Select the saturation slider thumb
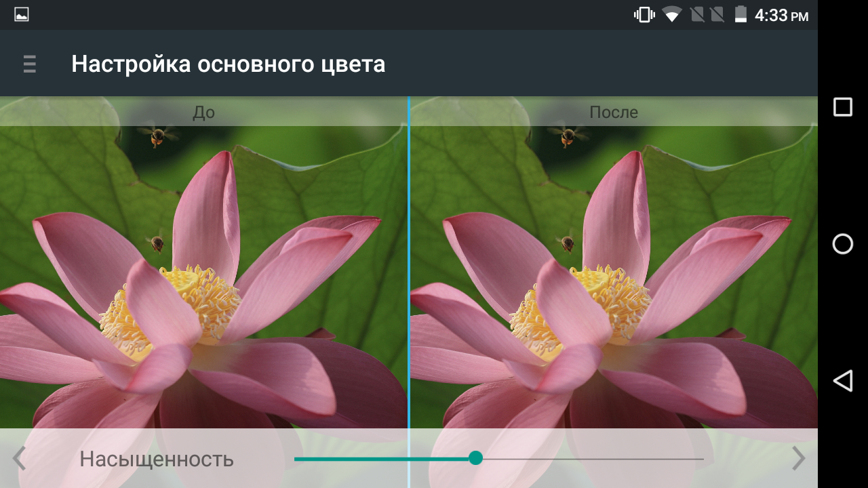The height and width of the screenshot is (488, 868). coord(475,458)
